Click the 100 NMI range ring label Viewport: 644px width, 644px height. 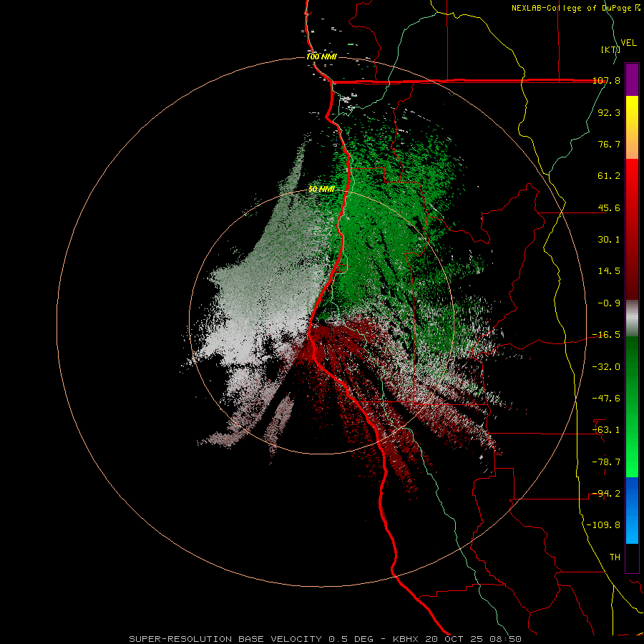(321, 57)
